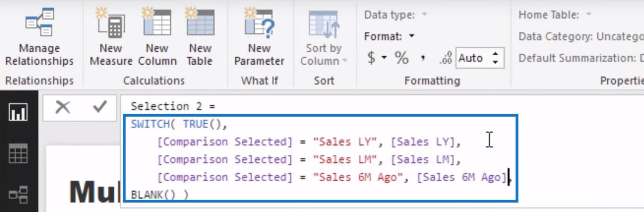
Task: Create a New Measure
Action: (x=111, y=37)
